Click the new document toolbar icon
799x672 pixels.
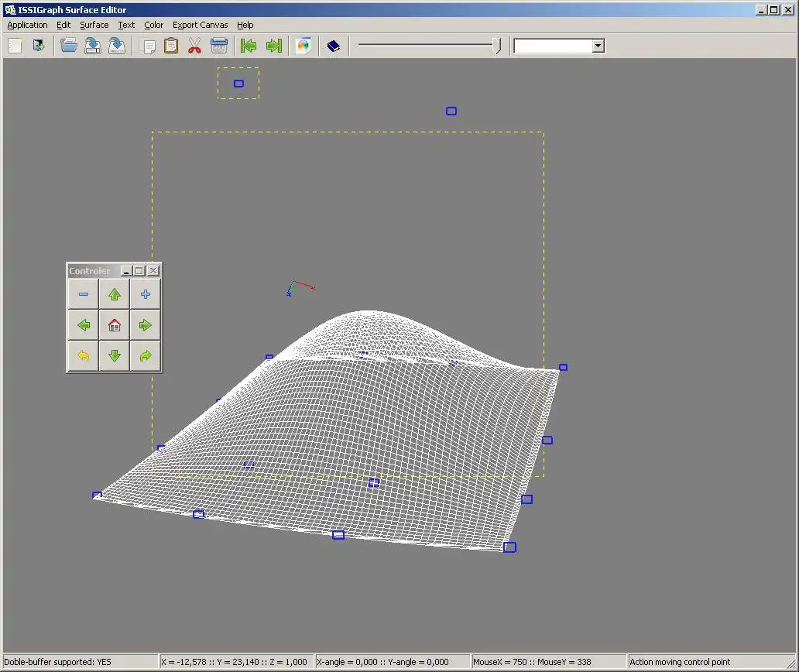tap(15, 46)
